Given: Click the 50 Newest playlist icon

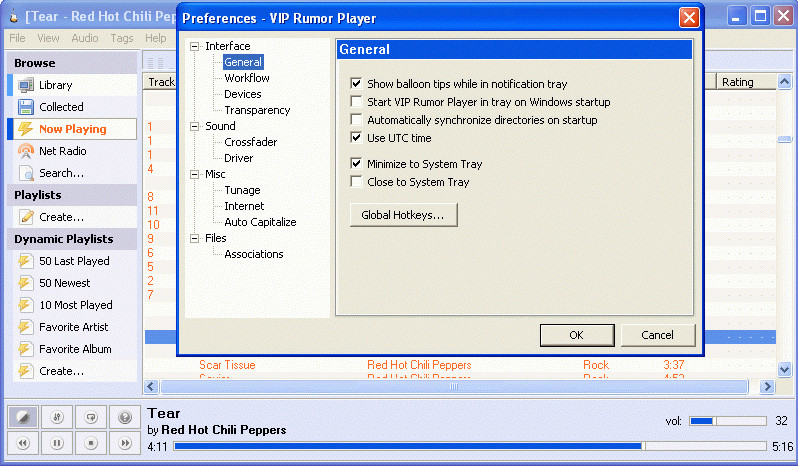Looking at the screenshot, I should coord(25,283).
